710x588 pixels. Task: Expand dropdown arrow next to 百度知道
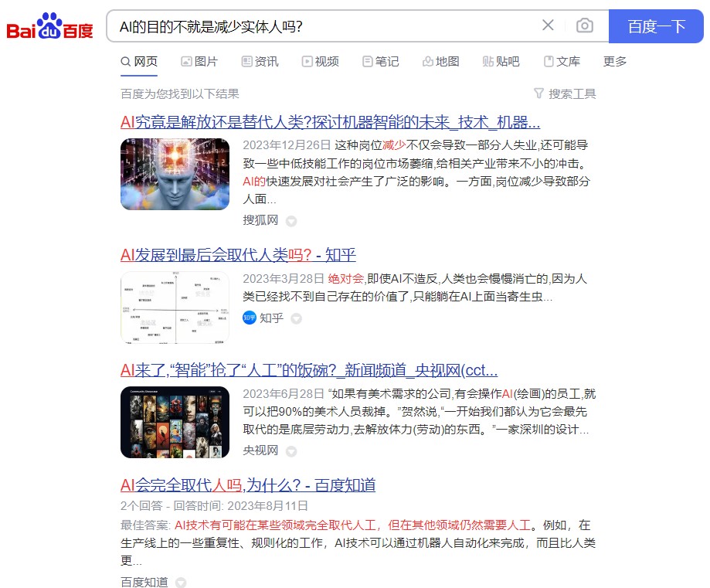coord(181,582)
